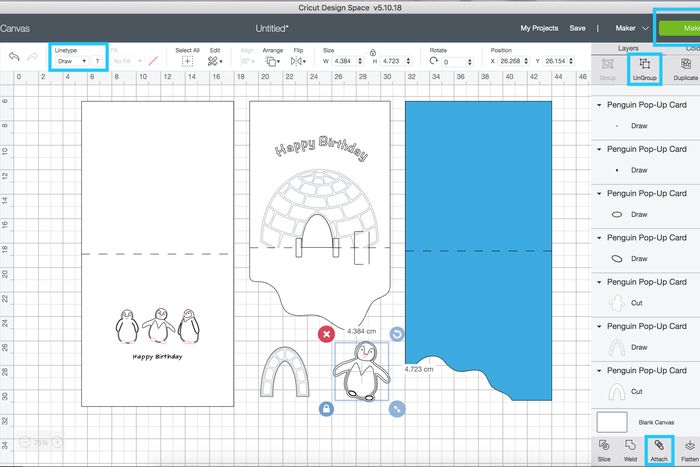Collapse the first Penguin Pop-Up Card layer
This screenshot has width=700, height=467.
coord(599,105)
